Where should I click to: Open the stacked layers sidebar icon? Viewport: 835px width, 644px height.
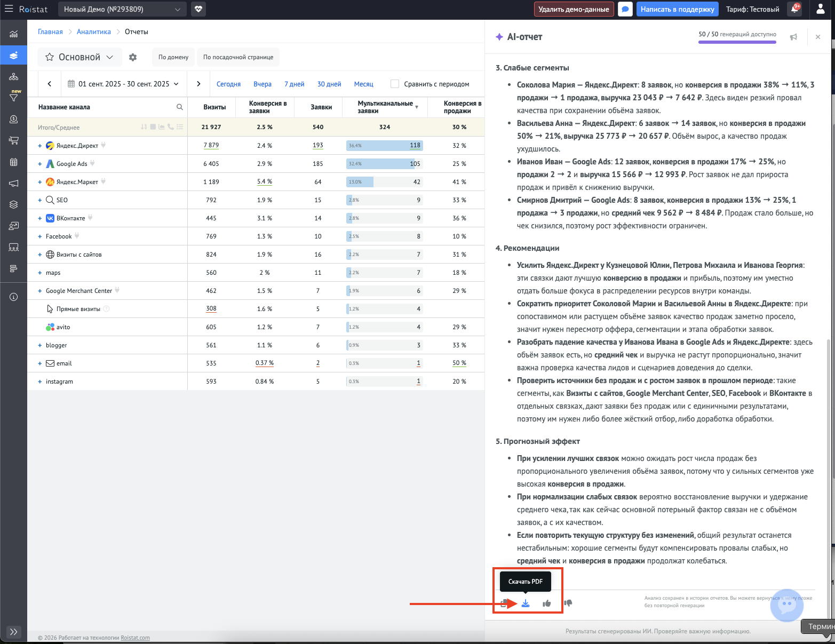14,204
